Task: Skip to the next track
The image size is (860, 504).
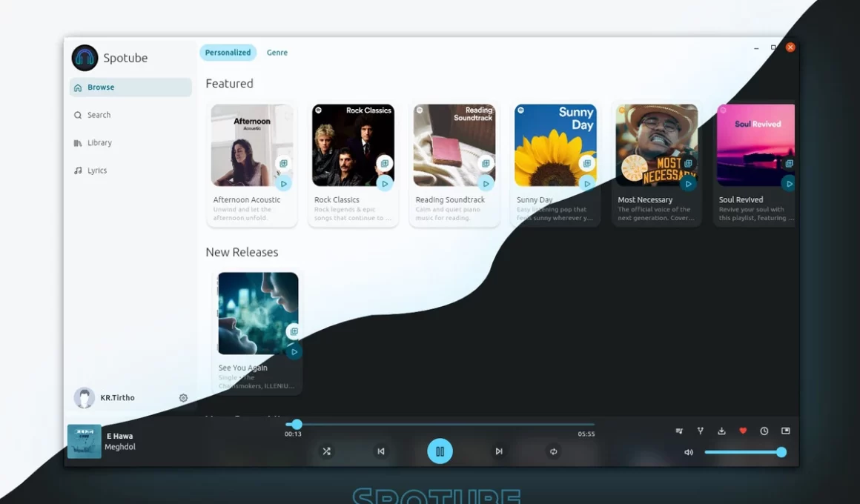Action: [x=498, y=451]
